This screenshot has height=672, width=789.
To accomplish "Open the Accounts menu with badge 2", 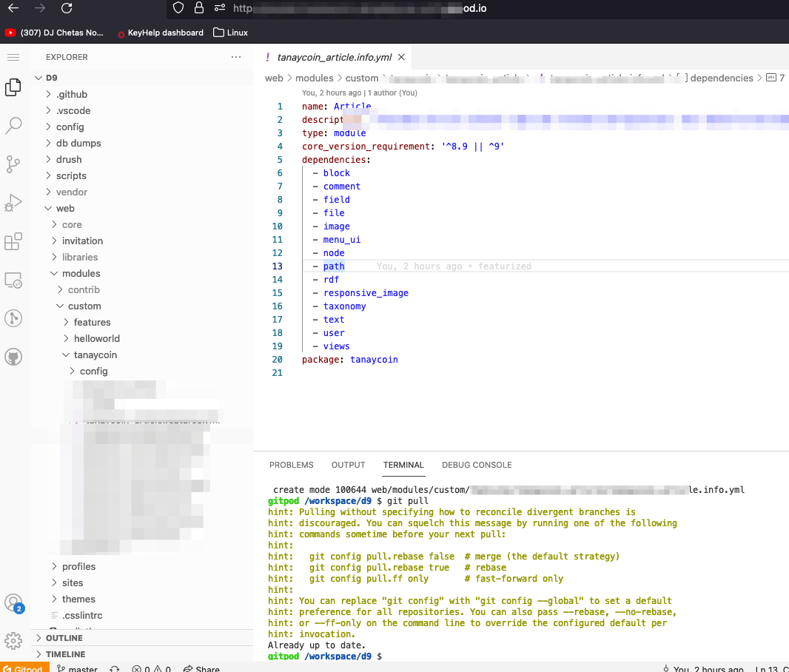I will pos(13,602).
